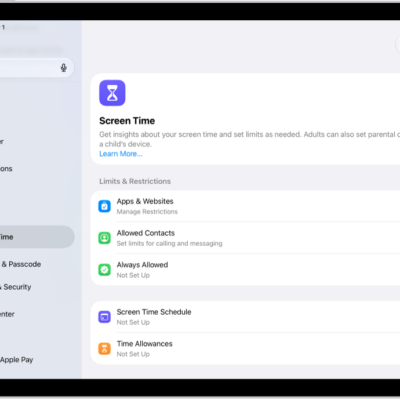The image size is (400, 400).
Task: Open the Screen Time Schedule row
Action: (x=245, y=317)
